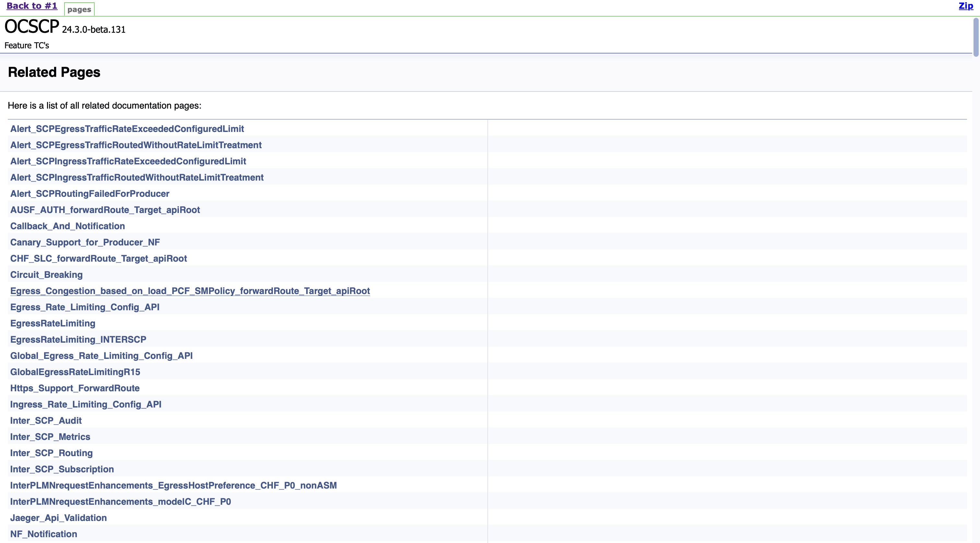The image size is (980, 543).
Task: Open Egress_Congestion_based_on_load PCF_SMPolicy link
Action: point(190,291)
